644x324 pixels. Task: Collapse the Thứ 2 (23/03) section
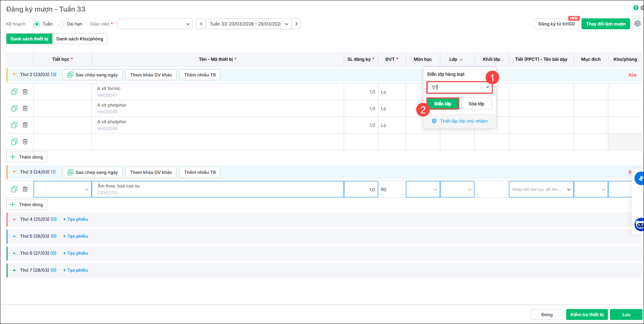[x=14, y=74]
